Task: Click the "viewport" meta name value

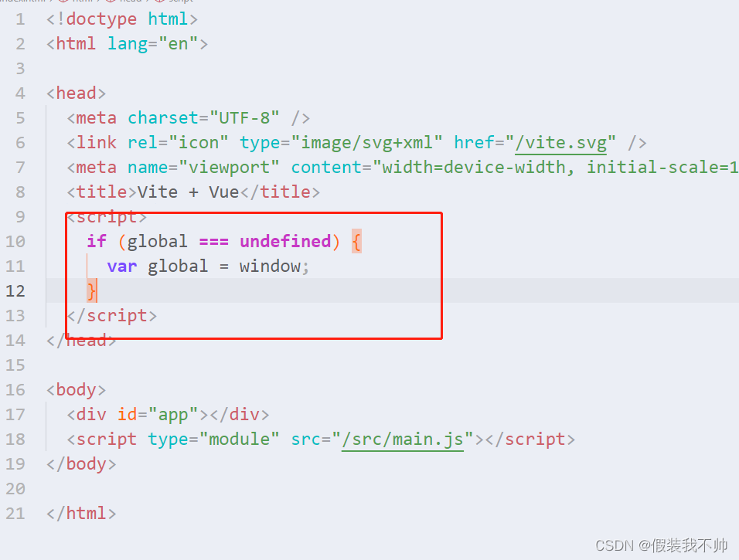Action: tap(229, 168)
